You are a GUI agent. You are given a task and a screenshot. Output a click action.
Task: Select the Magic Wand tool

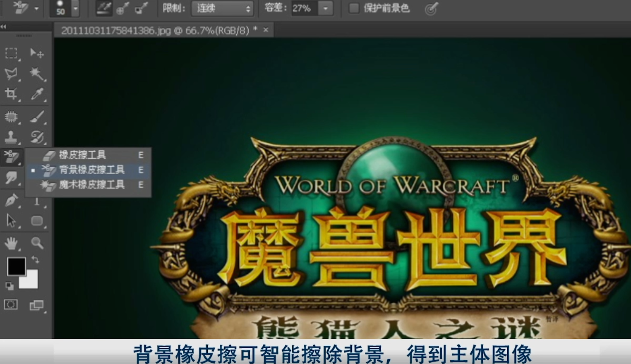point(37,74)
